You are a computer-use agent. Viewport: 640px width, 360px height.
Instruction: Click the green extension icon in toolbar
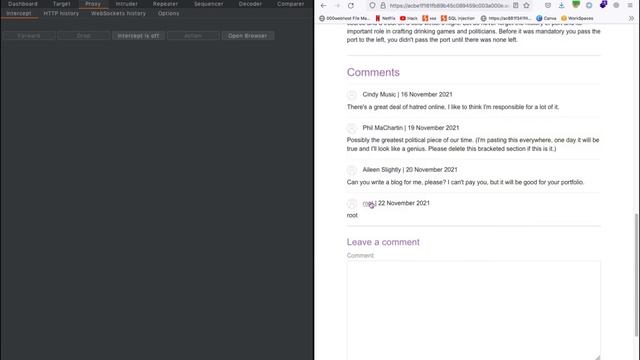(576, 5)
